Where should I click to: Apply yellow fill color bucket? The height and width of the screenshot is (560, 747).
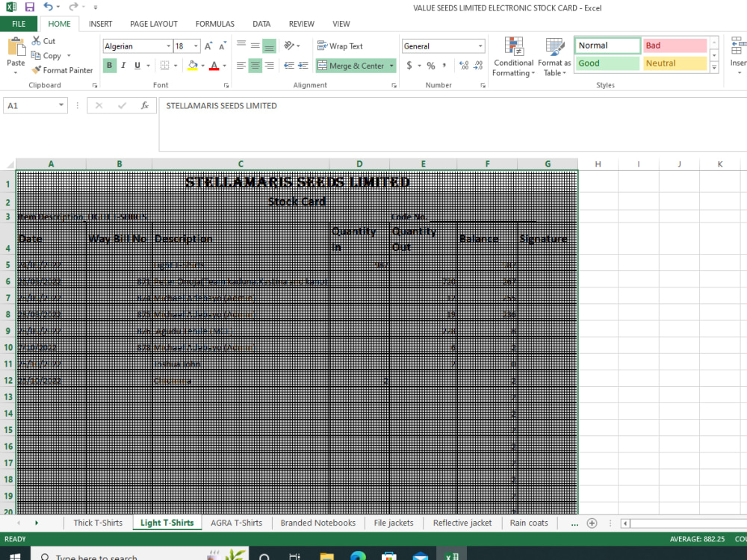pyautogui.click(x=193, y=65)
